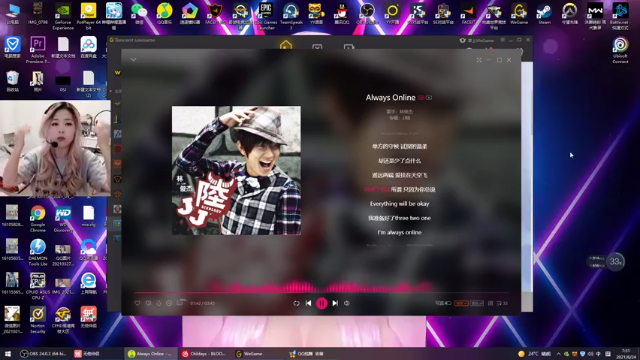Open the Ubisoft Connect desktop icon

620,51
